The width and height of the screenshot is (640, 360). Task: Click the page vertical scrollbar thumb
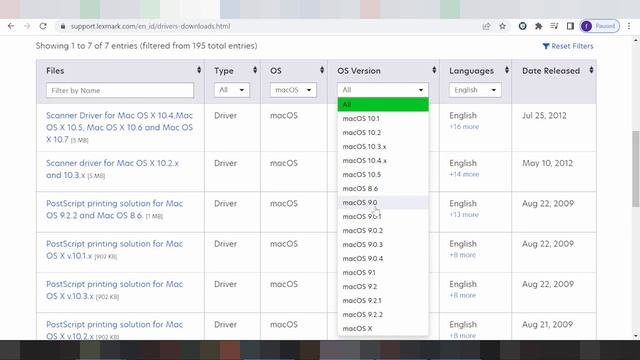click(636, 169)
